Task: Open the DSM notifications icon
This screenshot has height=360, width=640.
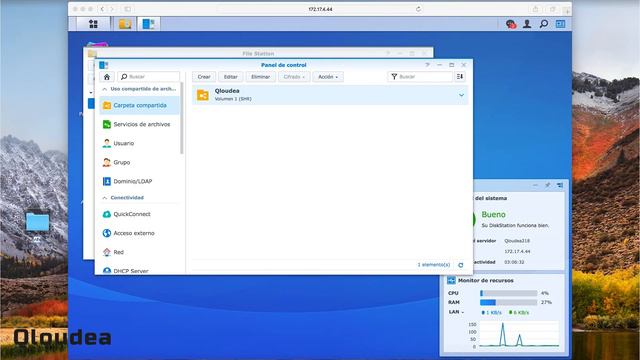Action: pos(511,24)
